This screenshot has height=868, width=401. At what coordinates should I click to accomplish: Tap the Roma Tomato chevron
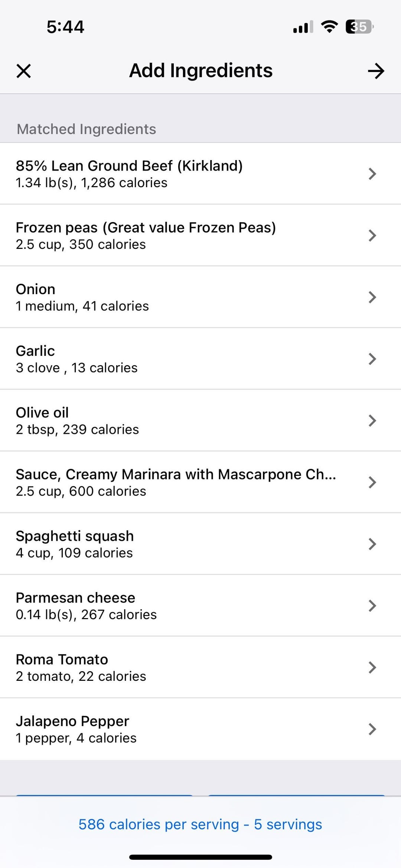[372, 667]
